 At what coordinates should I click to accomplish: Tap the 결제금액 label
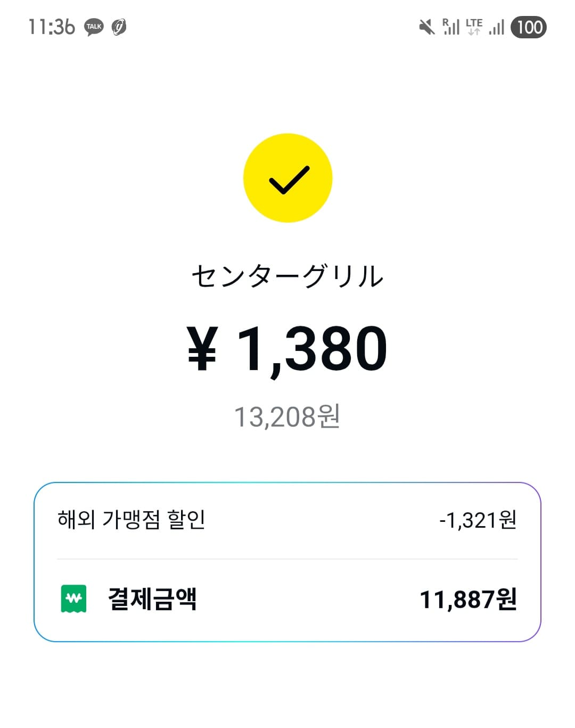tap(152, 599)
